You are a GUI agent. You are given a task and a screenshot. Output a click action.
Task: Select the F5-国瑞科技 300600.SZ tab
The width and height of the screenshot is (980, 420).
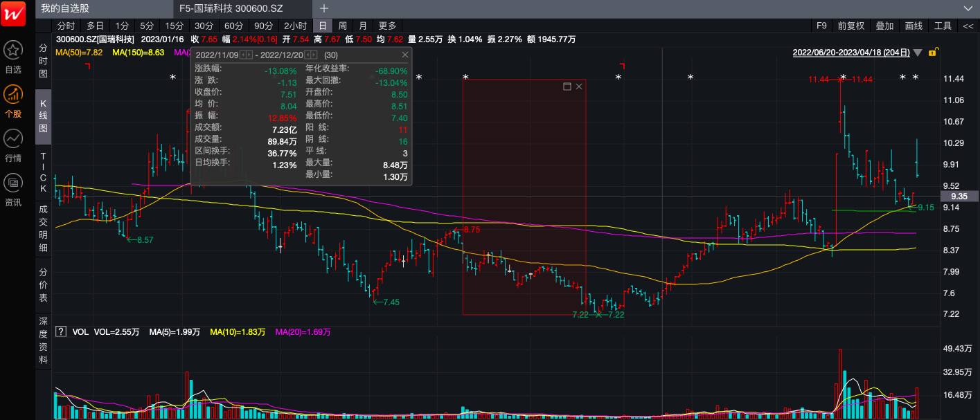tap(242, 8)
